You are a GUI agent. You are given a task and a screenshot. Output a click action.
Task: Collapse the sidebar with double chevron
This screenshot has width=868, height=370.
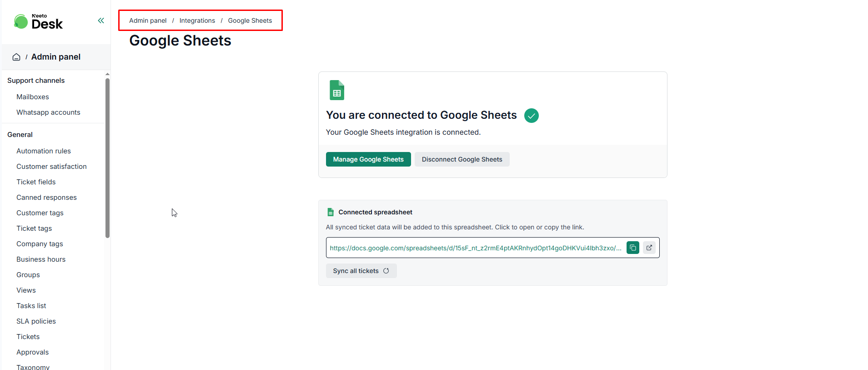pos(101,20)
